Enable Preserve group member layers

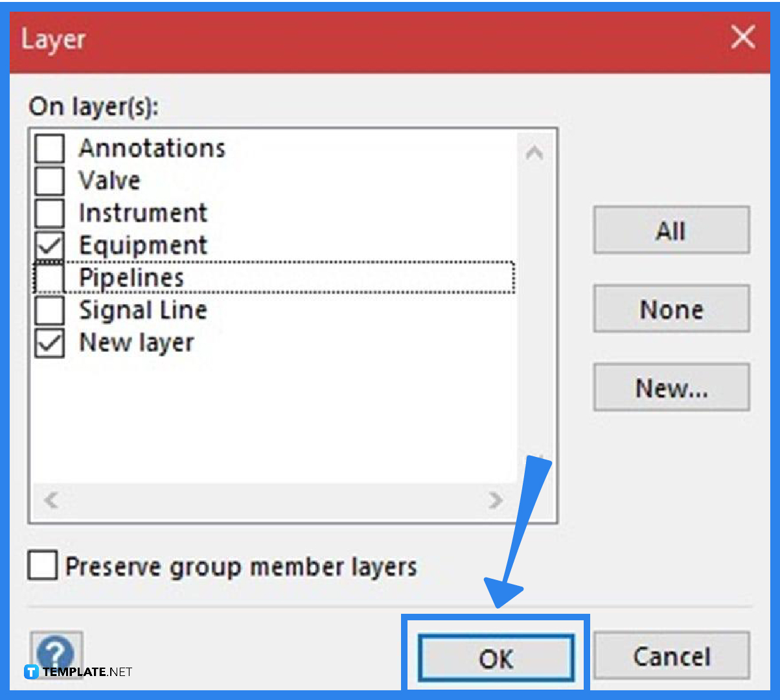pos(41,565)
